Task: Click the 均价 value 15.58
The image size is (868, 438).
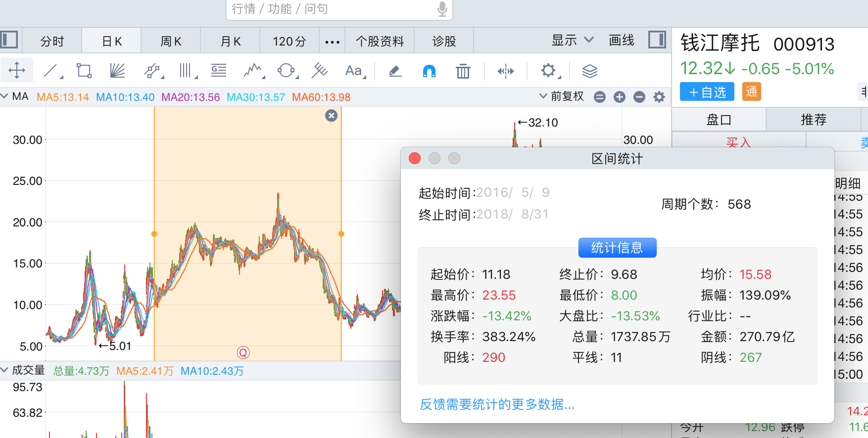Action: coord(755,274)
